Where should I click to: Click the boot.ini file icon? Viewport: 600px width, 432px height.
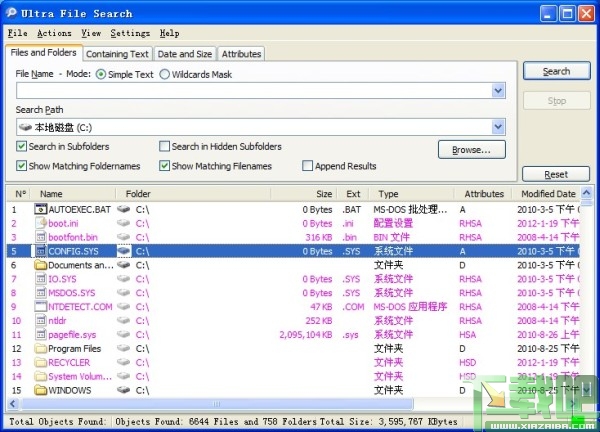(40, 223)
